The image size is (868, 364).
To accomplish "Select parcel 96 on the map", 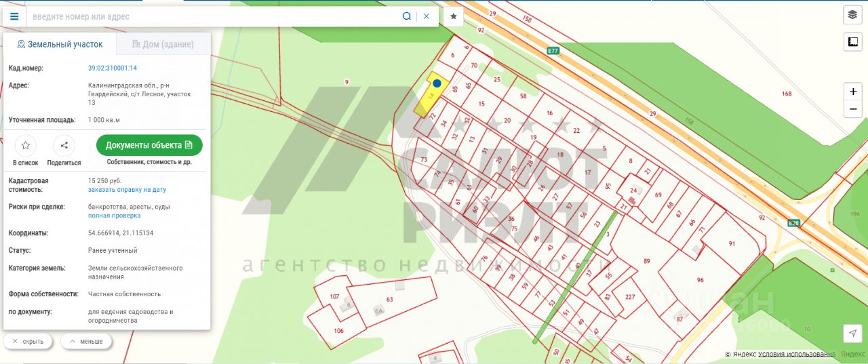I will (x=700, y=280).
